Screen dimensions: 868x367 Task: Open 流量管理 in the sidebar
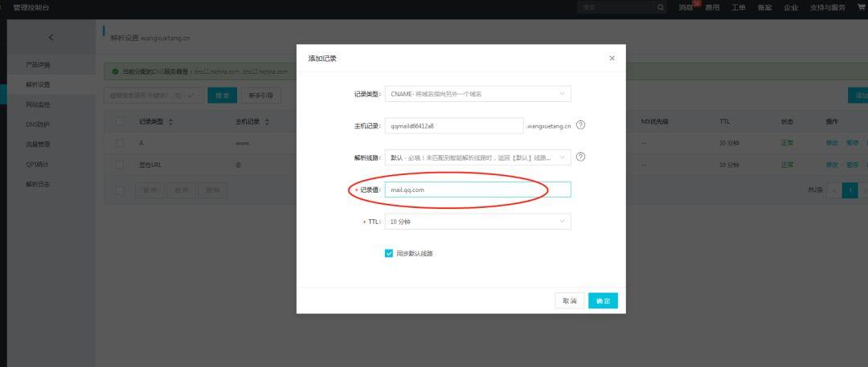click(x=38, y=145)
